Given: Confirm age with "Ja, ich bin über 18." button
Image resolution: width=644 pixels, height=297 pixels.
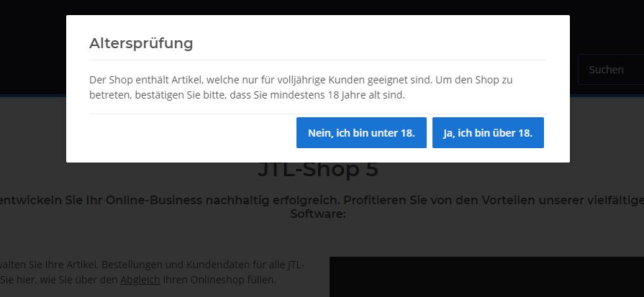Looking at the screenshot, I should pyautogui.click(x=488, y=132).
